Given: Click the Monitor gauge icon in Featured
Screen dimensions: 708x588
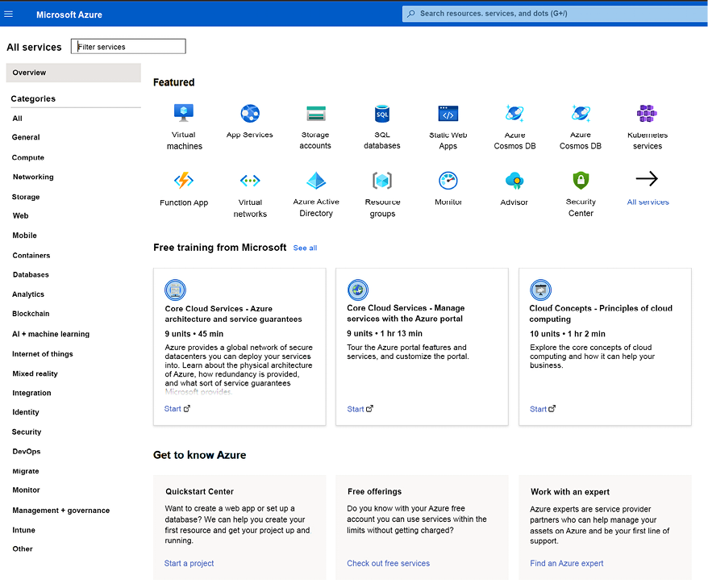Looking at the screenshot, I should [448, 181].
